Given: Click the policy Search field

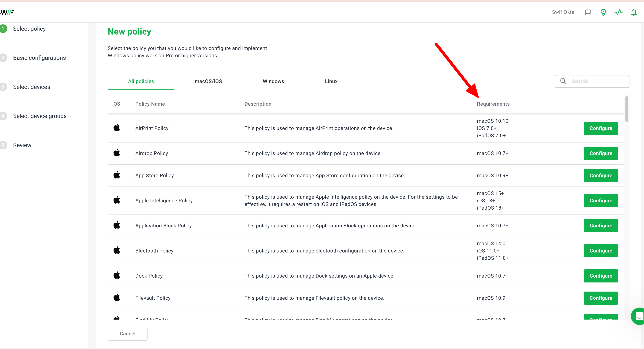Looking at the screenshot, I should (x=597, y=81).
